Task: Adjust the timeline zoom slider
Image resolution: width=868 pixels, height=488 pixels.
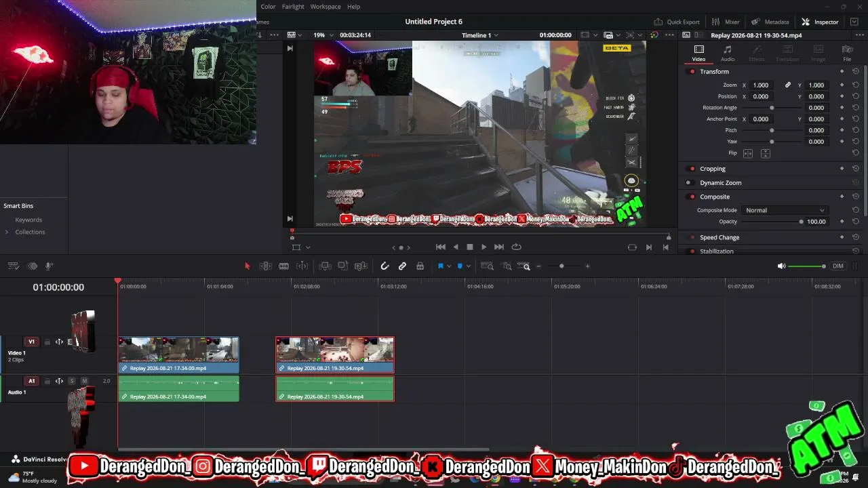Action: click(x=561, y=266)
